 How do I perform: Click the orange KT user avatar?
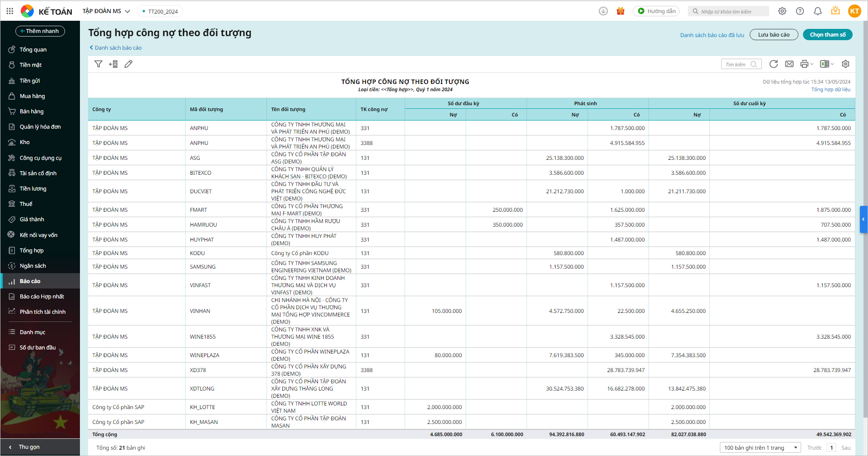pyautogui.click(x=854, y=11)
